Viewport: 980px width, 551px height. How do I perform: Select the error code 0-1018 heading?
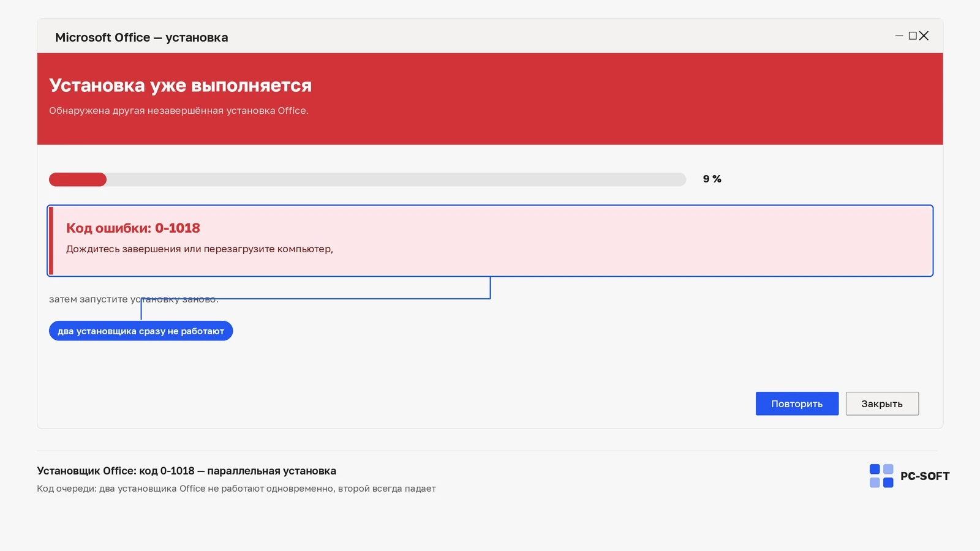point(133,228)
